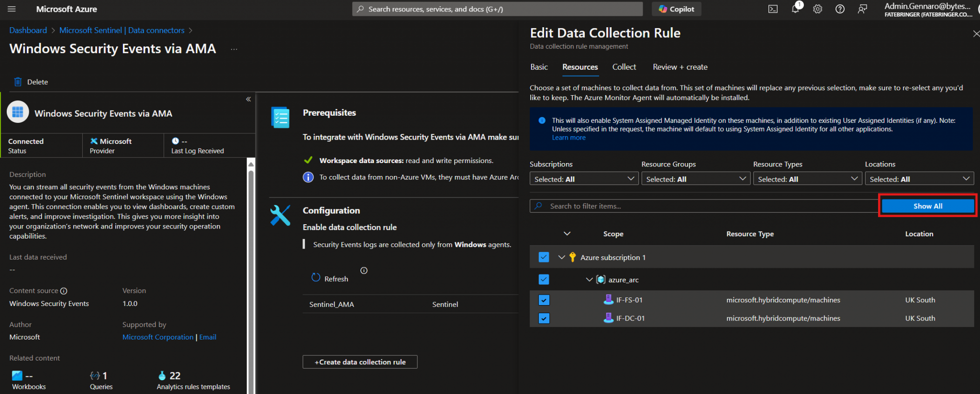The height and width of the screenshot is (394, 980).
Task: Open the Resource Types dropdown
Action: 807,179
